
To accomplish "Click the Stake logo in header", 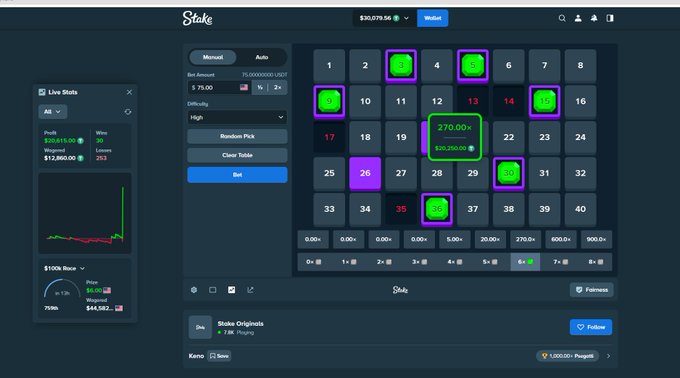I will coord(197,18).
